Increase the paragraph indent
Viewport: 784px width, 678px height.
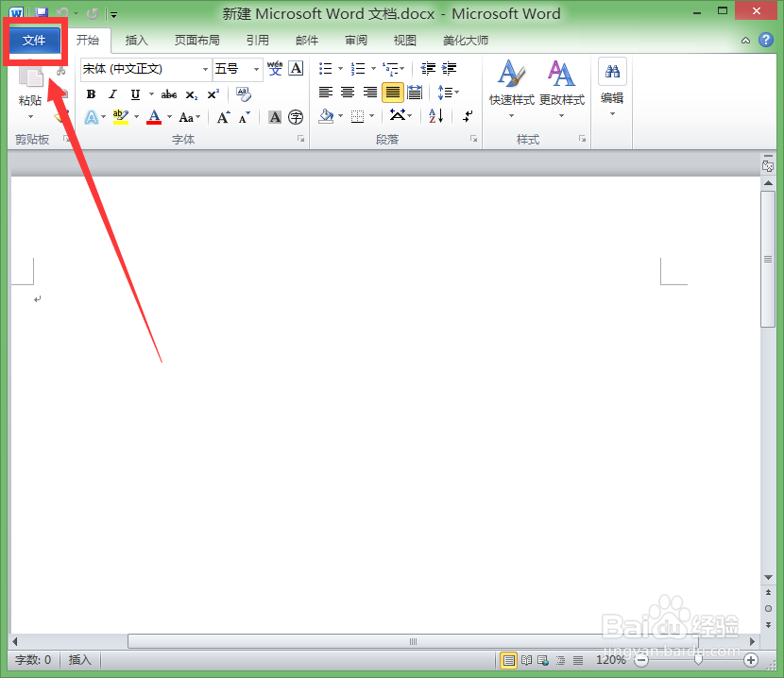click(449, 69)
